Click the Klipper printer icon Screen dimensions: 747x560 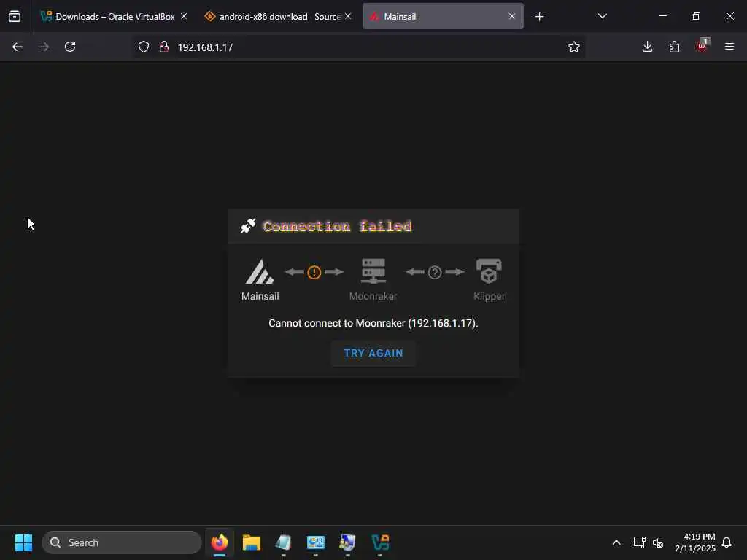point(489,271)
